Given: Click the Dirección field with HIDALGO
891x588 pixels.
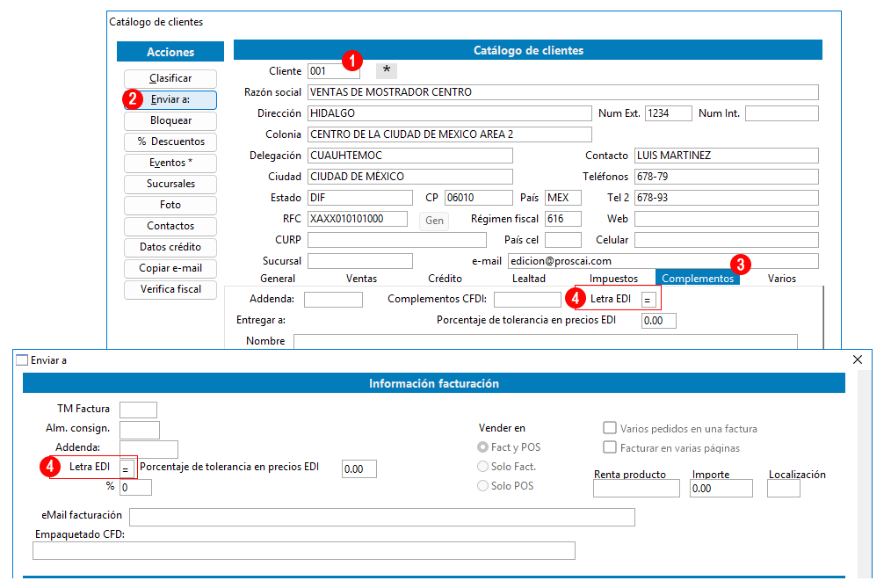Looking at the screenshot, I should click(x=450, y=113).
